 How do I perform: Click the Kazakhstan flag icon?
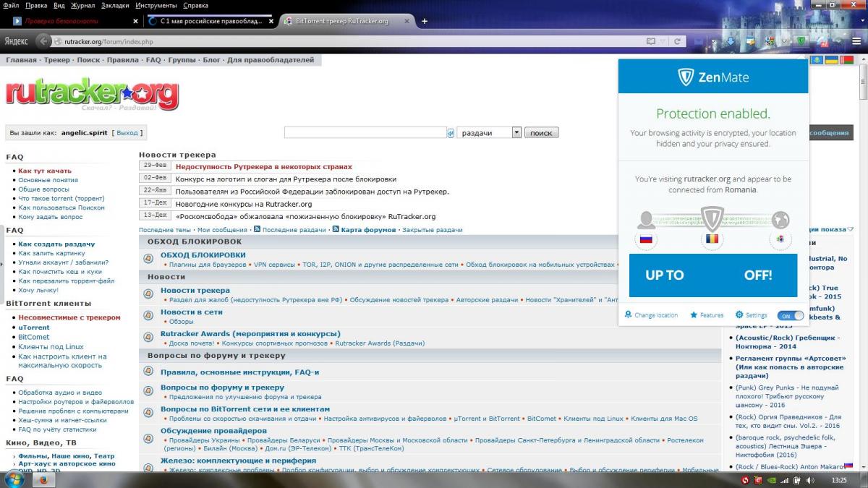(817, 60)
